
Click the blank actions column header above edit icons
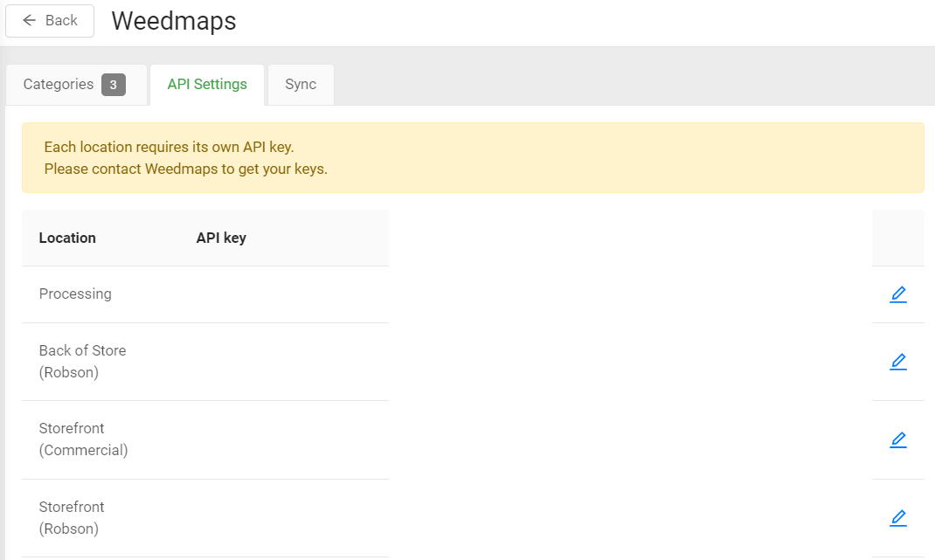897,238
